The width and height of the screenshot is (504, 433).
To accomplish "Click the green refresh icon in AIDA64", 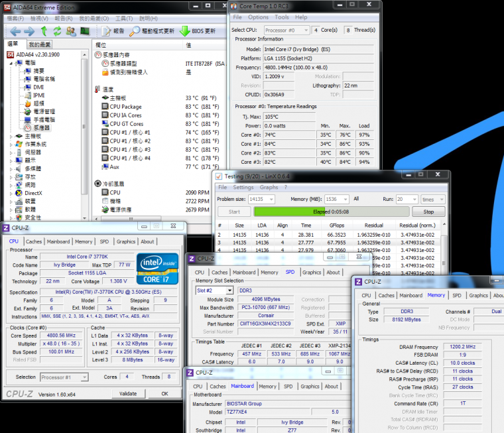I will point(57,31).
